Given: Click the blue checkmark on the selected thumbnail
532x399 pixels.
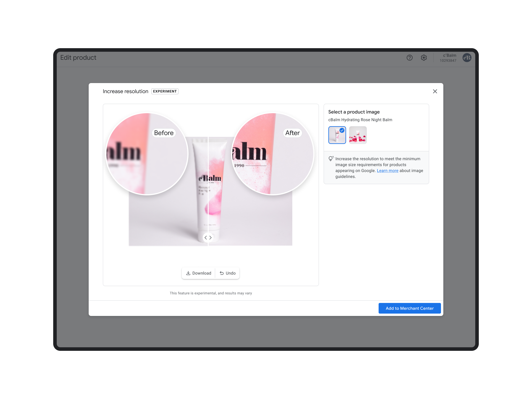Looking at the screenshot, I should pyautogui.click(x=342, y=129).
